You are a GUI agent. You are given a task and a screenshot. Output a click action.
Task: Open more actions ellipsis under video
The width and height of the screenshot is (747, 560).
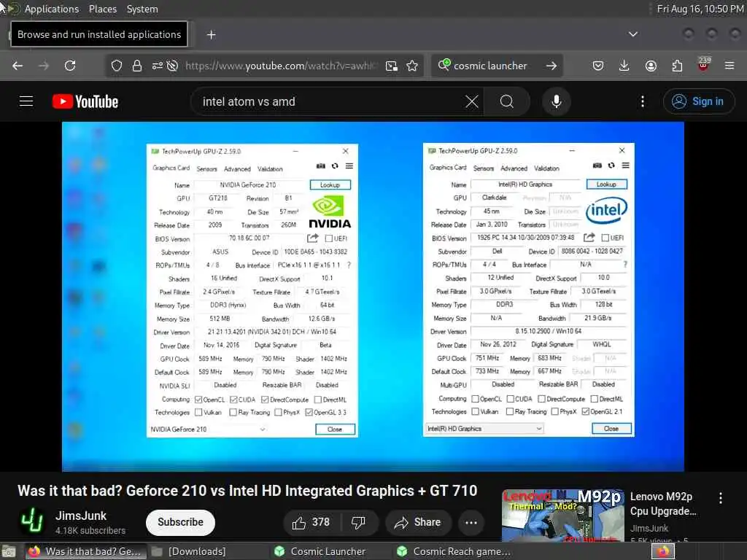point(471,522)
